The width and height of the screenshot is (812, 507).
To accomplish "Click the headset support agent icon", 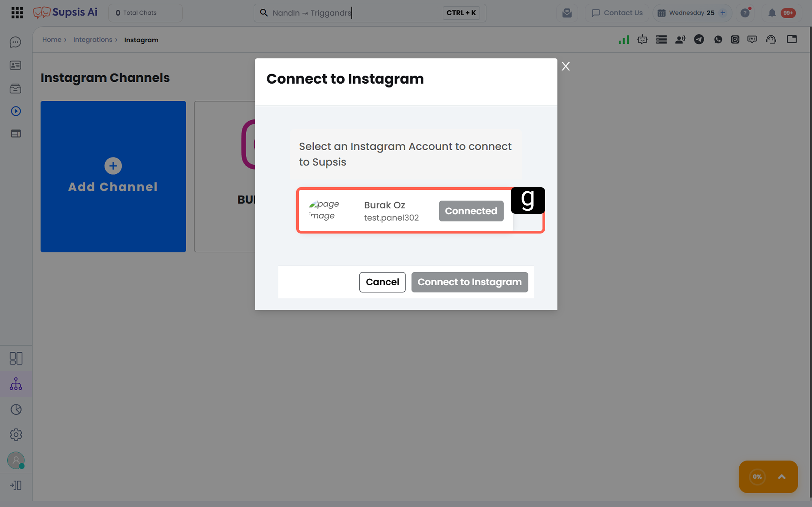I will tap(771, 40).
